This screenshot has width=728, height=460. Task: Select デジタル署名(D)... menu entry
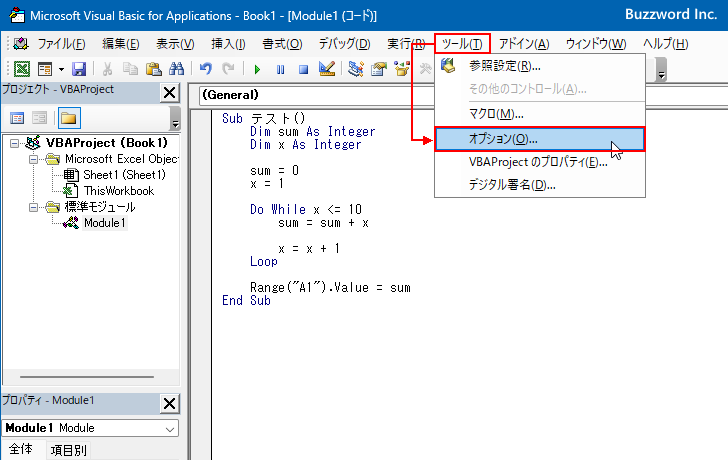(x=540, y=185)
